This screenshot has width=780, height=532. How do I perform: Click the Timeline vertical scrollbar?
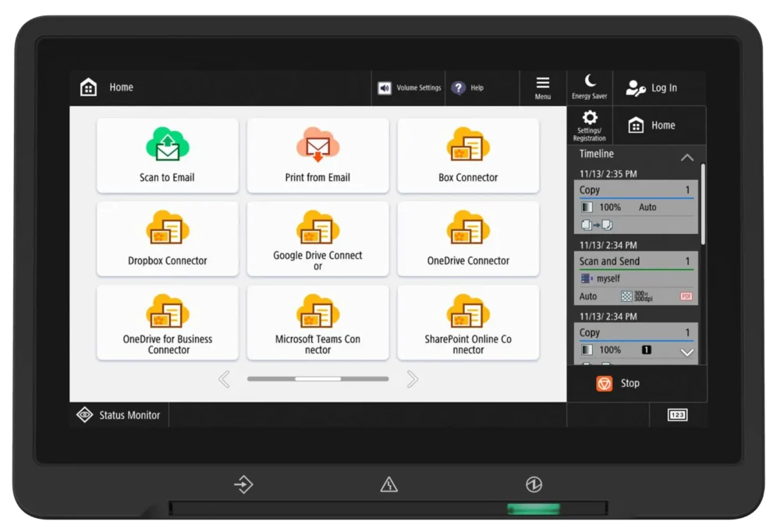(703, 204)
